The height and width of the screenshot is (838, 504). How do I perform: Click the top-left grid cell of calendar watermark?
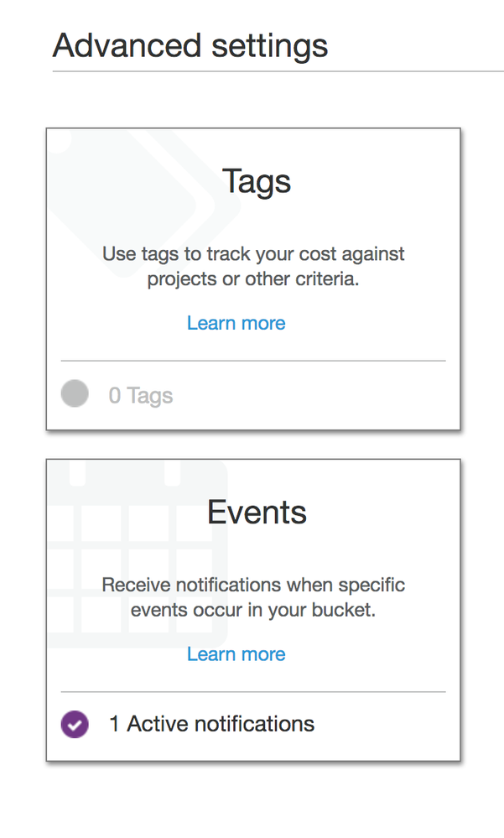click(x=101, y=523)
